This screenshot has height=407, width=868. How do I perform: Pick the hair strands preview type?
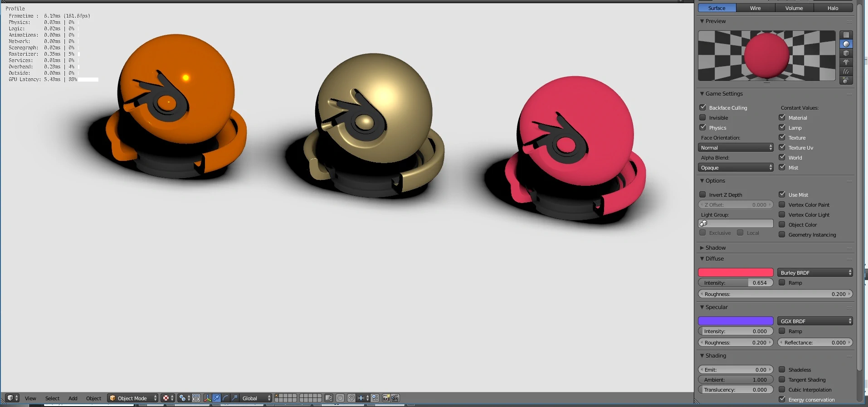click(846, 71)
